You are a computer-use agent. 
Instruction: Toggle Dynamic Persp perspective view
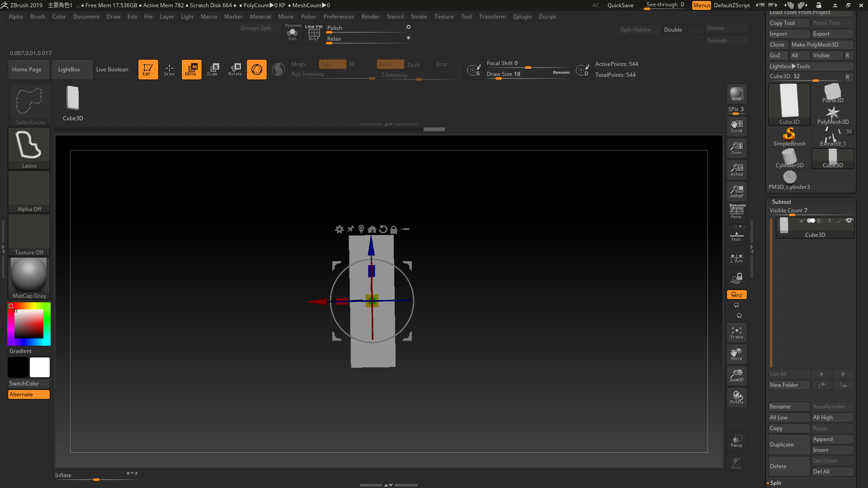coord(736,212)
